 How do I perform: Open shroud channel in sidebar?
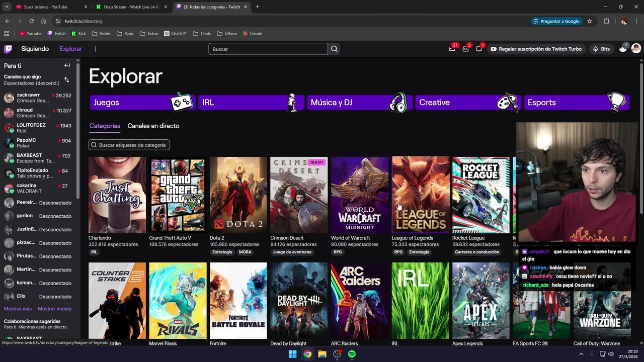38,113
